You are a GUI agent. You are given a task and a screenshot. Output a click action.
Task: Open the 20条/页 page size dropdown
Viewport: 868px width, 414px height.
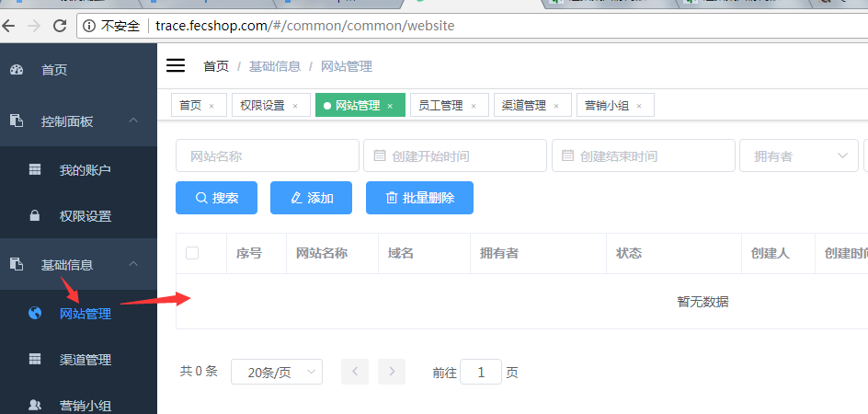coord(276,372)
